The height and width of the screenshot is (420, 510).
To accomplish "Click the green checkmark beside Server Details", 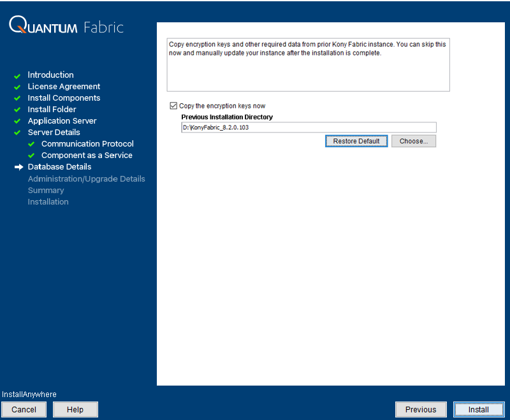I will pos(17,133).
